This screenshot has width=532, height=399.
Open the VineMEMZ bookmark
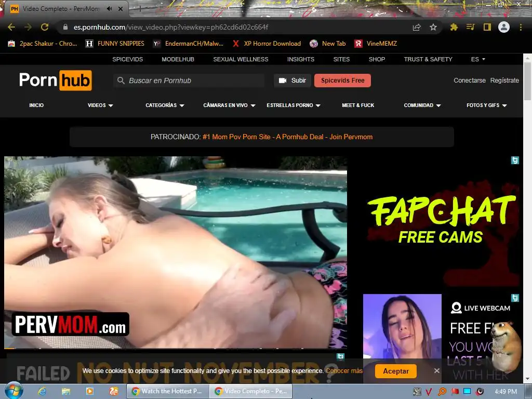click(x=376, y=44)
